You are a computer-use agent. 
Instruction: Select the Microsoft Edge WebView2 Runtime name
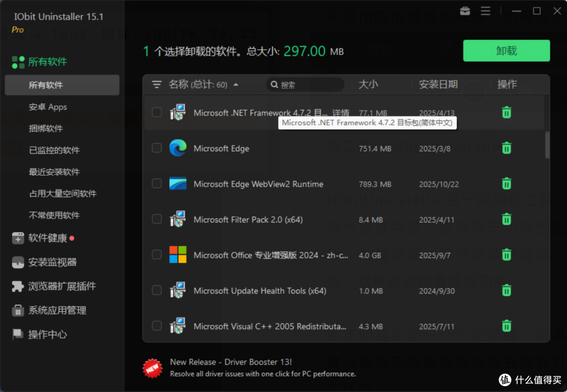258,184
